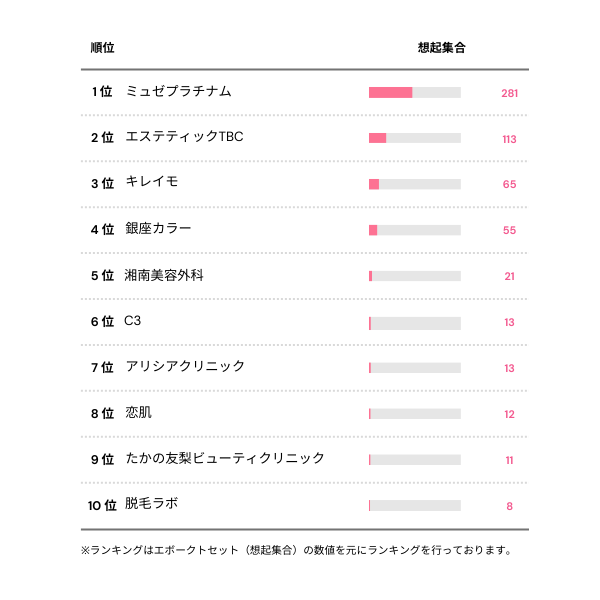This screenshot has width=600, height=600.
Task: Click the 1位 rank label
Action: [x=102, y=92]
